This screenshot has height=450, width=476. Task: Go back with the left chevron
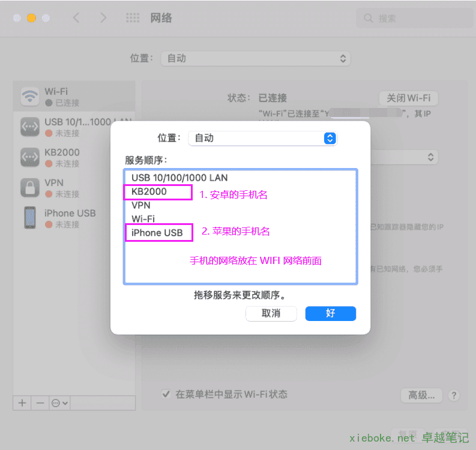coord(76,18)
